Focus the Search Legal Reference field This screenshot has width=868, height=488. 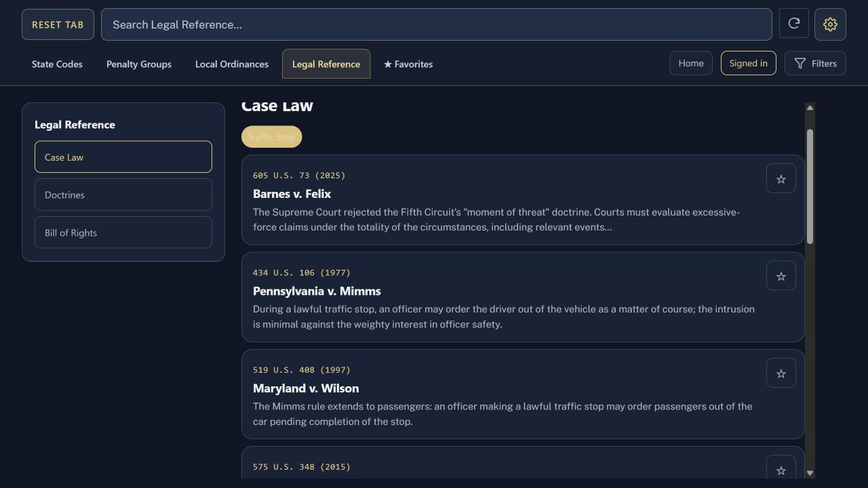pos(437,24)
